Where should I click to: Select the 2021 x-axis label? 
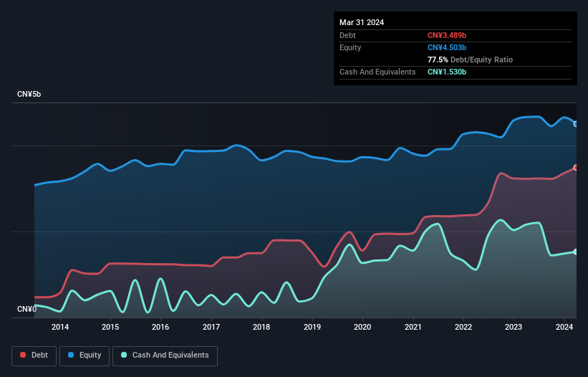coord(413,327)
